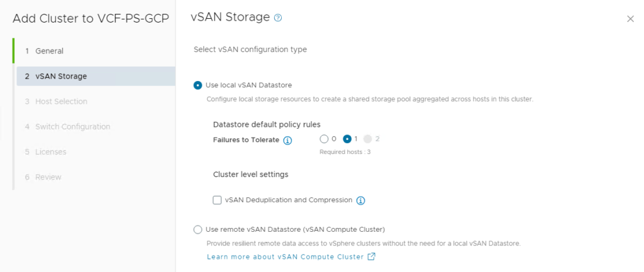The width and height of the screenshot is (644, 272).
Task: Select Use local vSAN Datastore option
Action: pyautogui.click(x=198, y=85)
